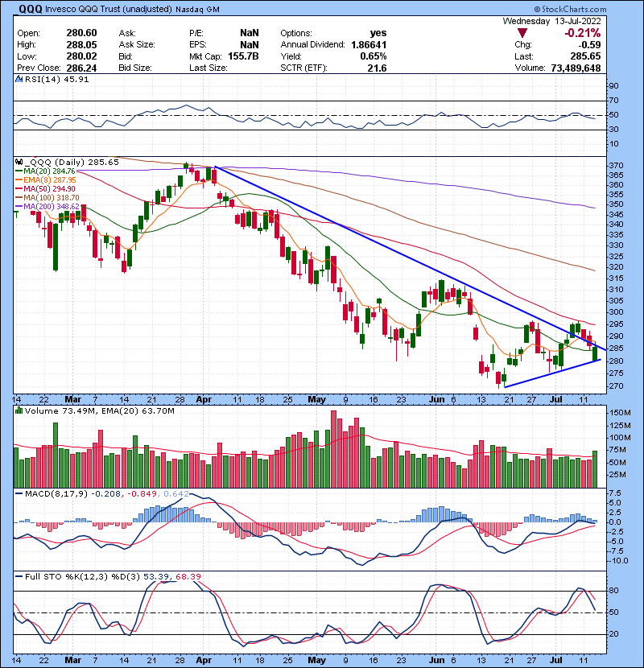The height and width of the screenshot is (668, 644).
Task: Click the Mar label on bottom date axis
Action: click(x=73, y=660)
